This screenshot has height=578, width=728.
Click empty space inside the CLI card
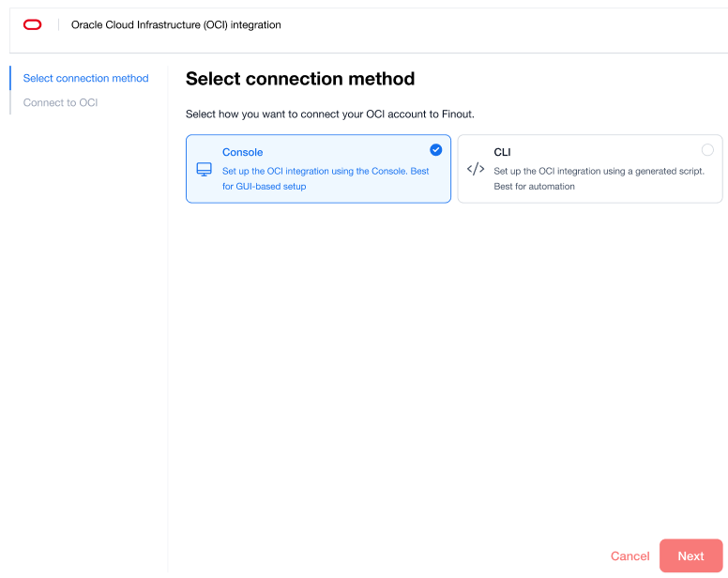(610, 152)
